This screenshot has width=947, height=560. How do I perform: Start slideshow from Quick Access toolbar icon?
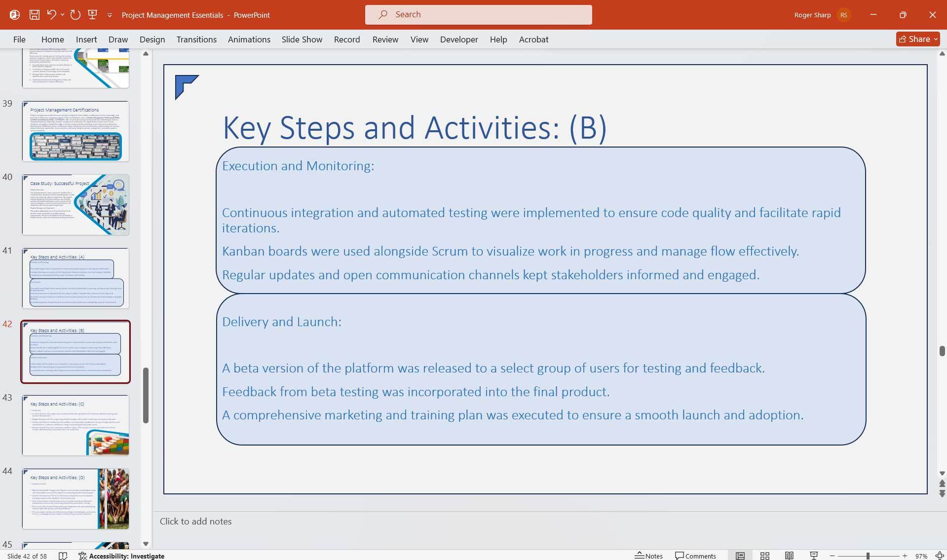pos(92,14)
